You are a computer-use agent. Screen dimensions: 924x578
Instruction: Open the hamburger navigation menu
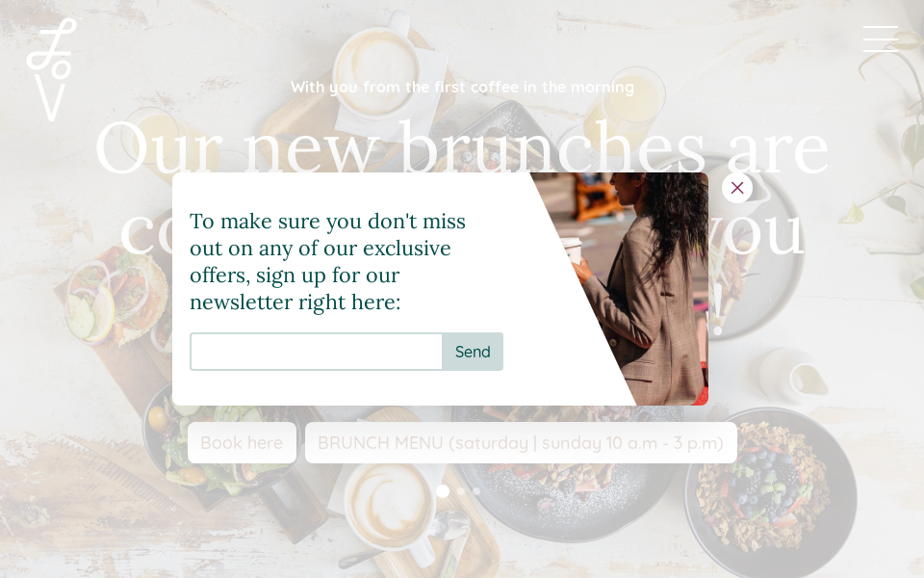click(881, 39)
